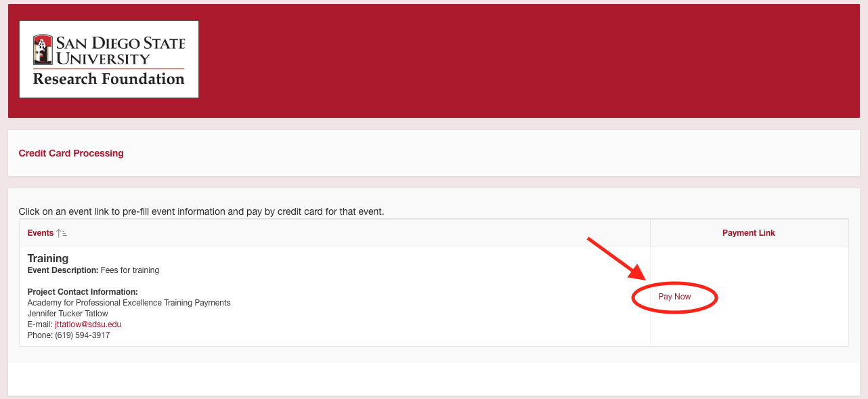Screen dimensions: 868x399
Task: Select the Credit Card Processing heading
Action: pos(71,153)
